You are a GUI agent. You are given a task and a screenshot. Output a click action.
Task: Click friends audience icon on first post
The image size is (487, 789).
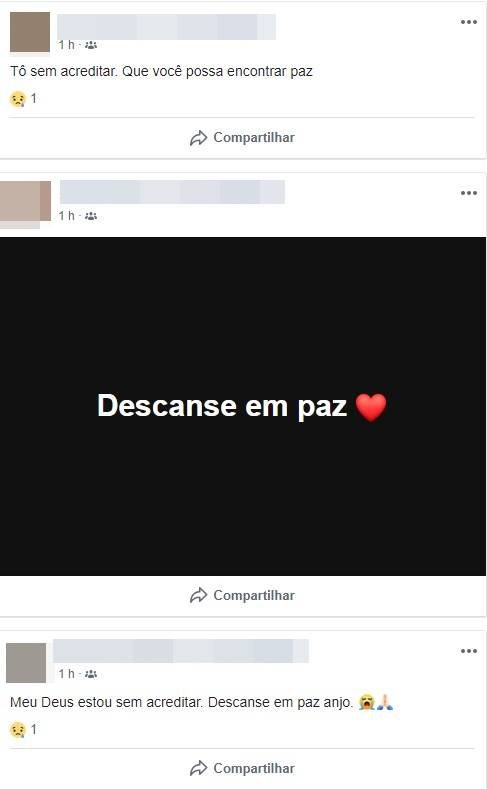[x=91, y=45]
